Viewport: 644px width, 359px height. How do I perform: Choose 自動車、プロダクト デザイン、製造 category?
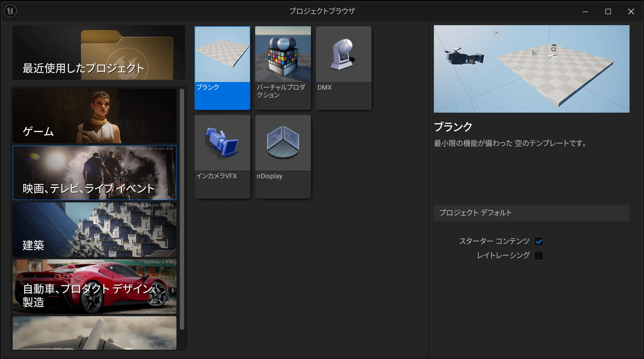pyautogui.click(x=94, y=287)
